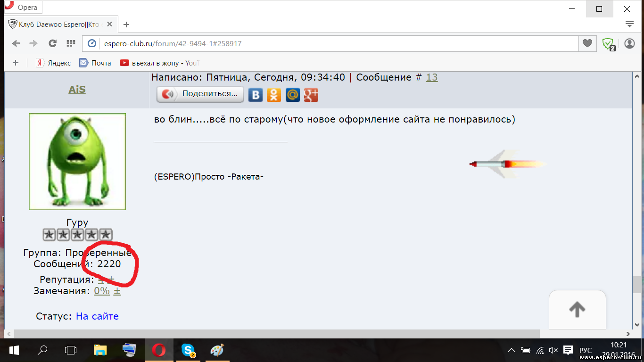Click the vertical scrollbar up arrow

[637, 76]
